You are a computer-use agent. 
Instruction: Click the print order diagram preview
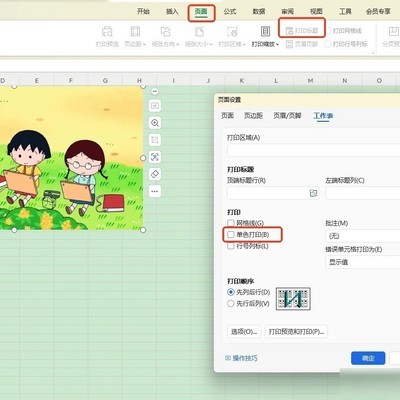click(x=293, y=299)
